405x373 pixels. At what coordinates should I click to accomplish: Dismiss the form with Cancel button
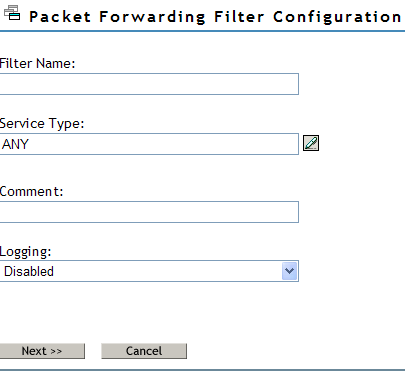tap(144, 351)
